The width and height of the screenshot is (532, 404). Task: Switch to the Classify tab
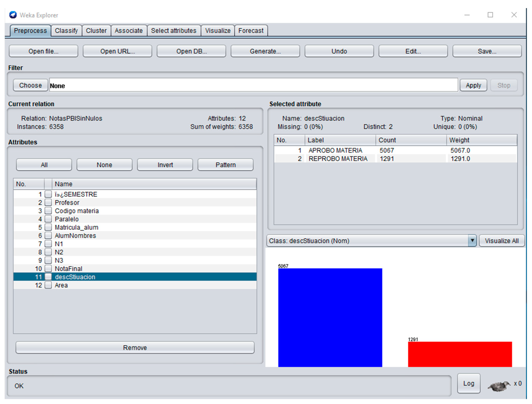click(66, 31)
